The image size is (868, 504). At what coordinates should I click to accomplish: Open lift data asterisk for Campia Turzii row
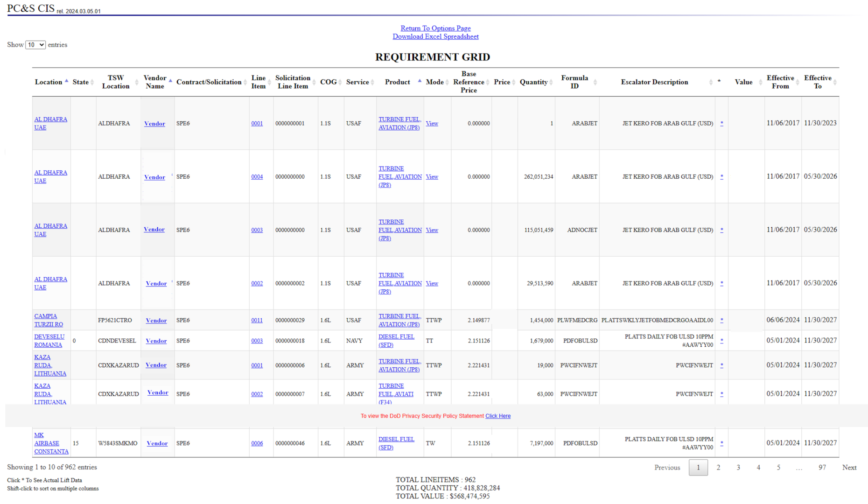coord(721,320)
